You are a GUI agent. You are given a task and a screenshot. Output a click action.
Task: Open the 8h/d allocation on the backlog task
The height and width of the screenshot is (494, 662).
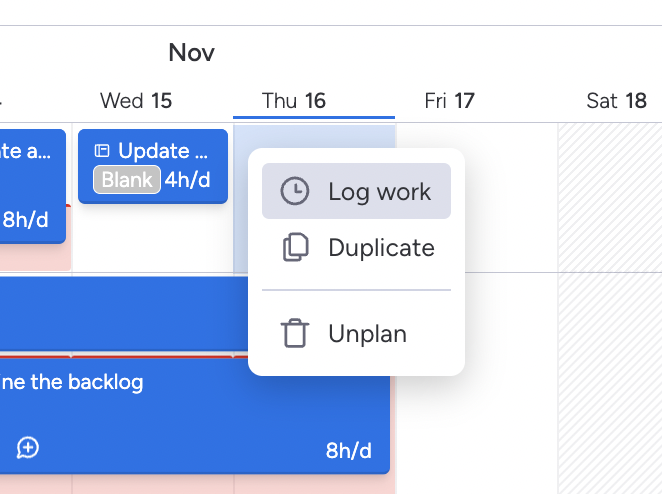click(x=348, y=451)
